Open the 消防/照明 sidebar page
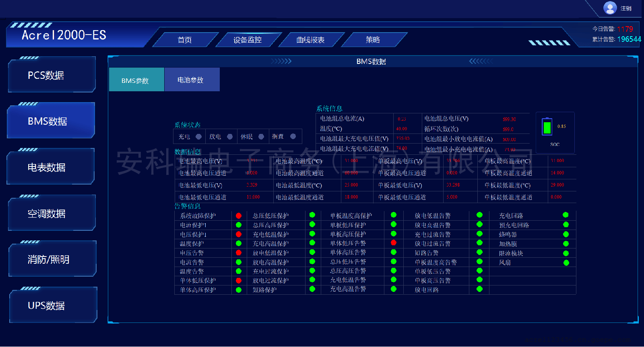Viewport: 644px width, 347px height. point(52,259)
